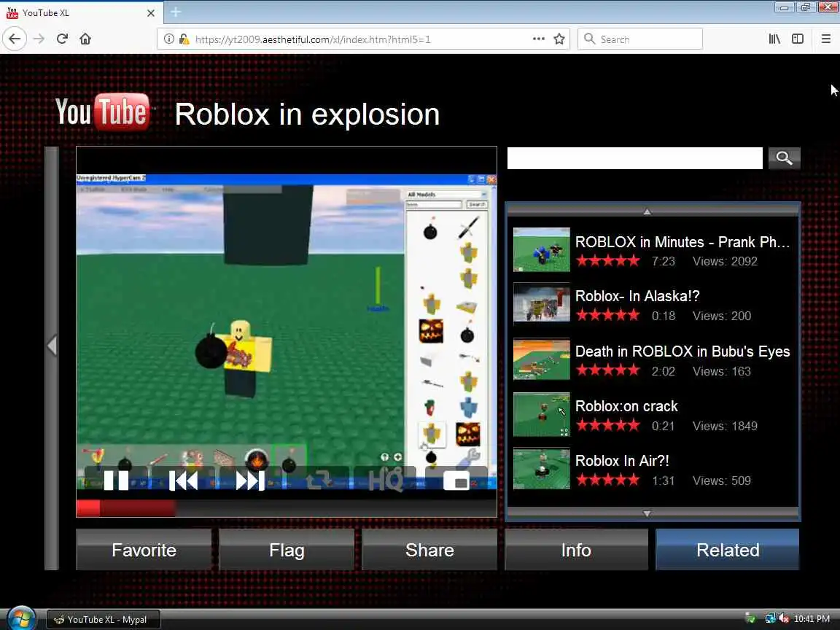The width and height of the screenshot is (840, 630).
Task: Click the title 'Death in ROBLOX in Bubu's Eyes'
Action: [682, 351]
